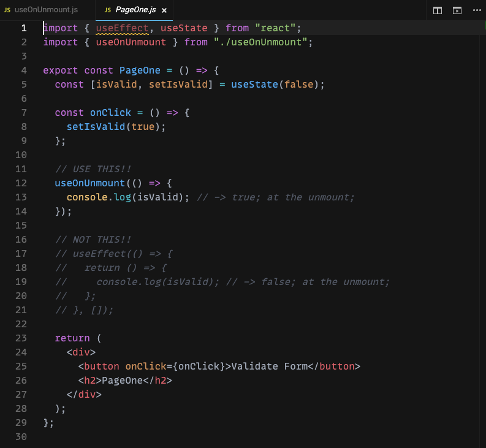Switch to the useOnUnmount.js tab
486x448 pixels.
[x=45, y=10]
